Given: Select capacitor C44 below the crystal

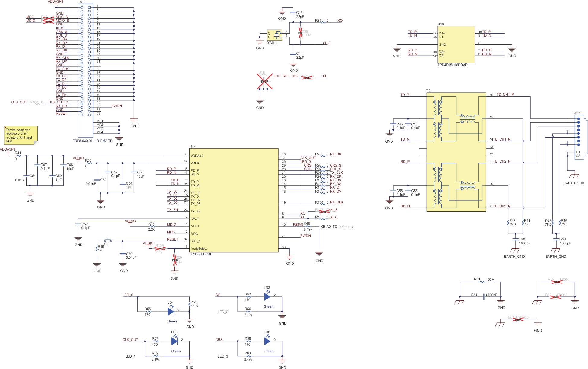Looking at the screenshot, I should click(293, 54).
